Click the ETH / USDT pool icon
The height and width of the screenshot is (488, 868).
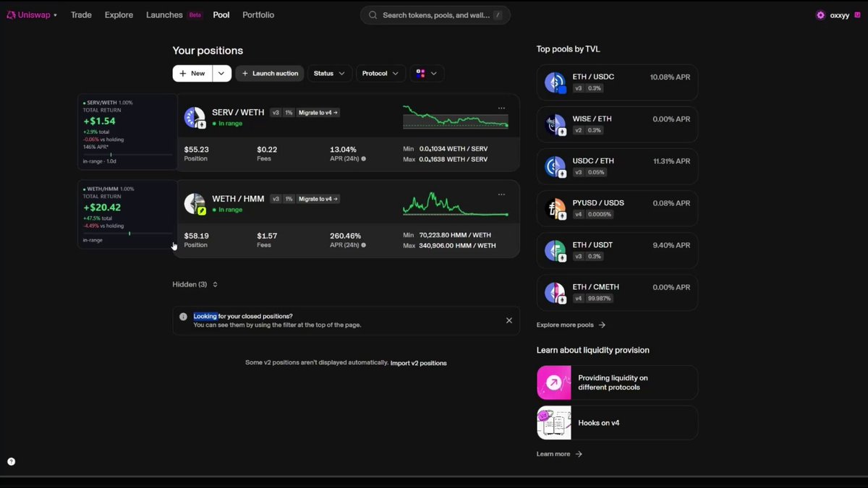[x=555, y=251]
